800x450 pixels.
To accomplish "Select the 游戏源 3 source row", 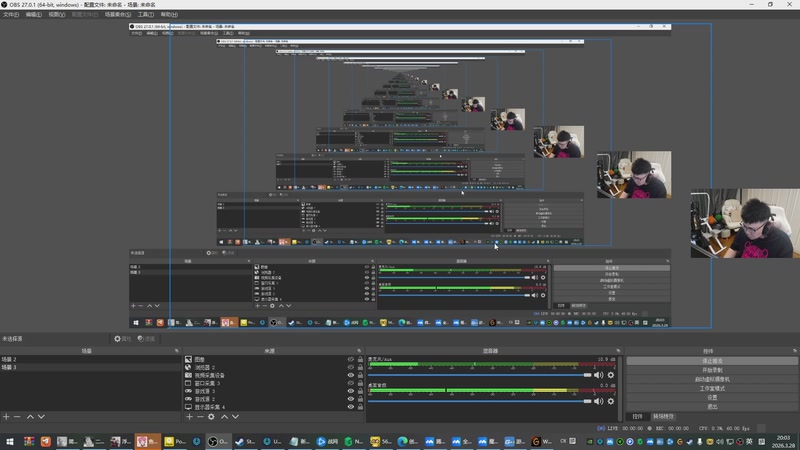I will (x=273, y=391).
